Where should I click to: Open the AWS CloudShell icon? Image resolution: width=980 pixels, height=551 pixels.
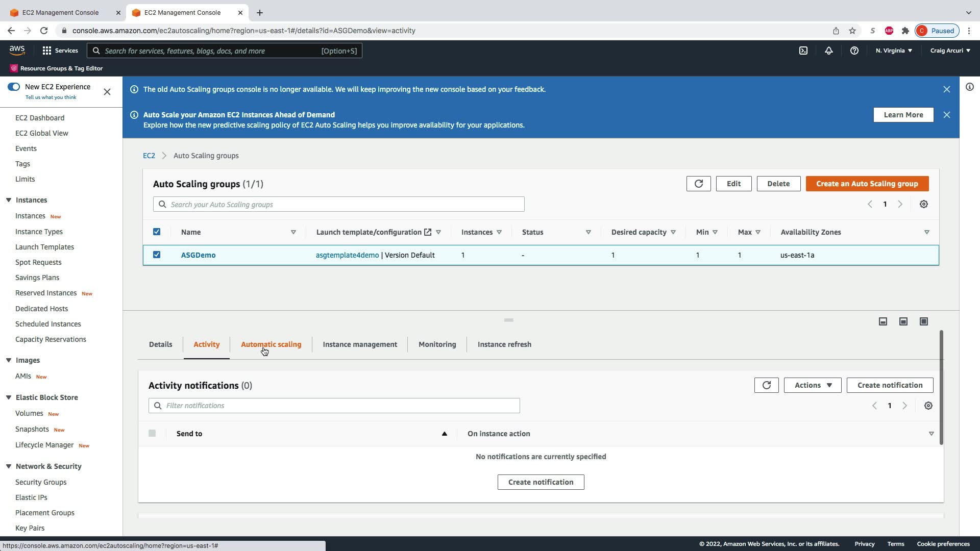click(803, 51)
